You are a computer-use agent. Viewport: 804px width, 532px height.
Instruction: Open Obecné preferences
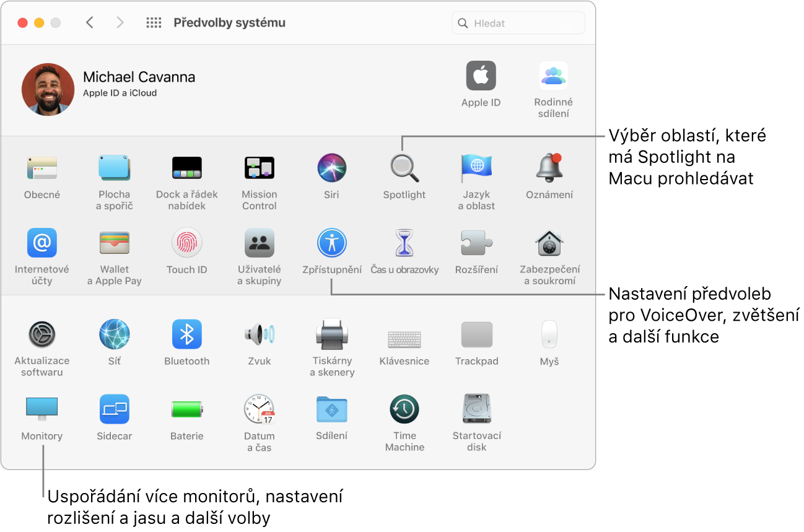pos(42,168)
